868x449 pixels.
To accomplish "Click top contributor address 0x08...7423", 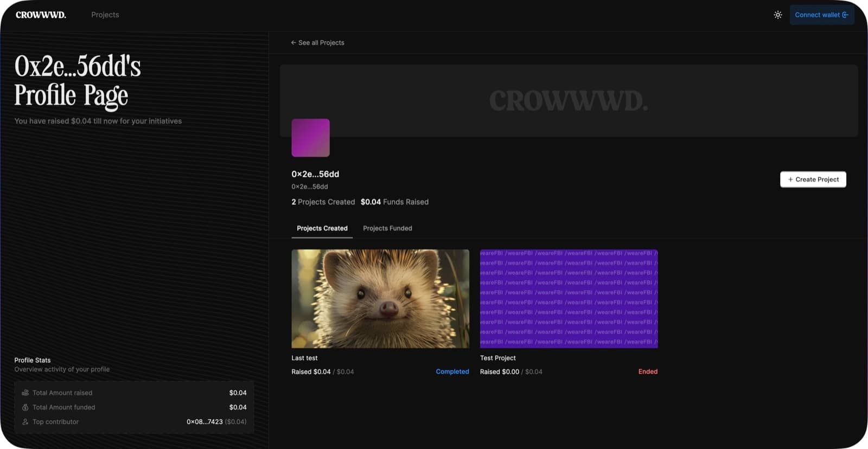I will 205,422.
